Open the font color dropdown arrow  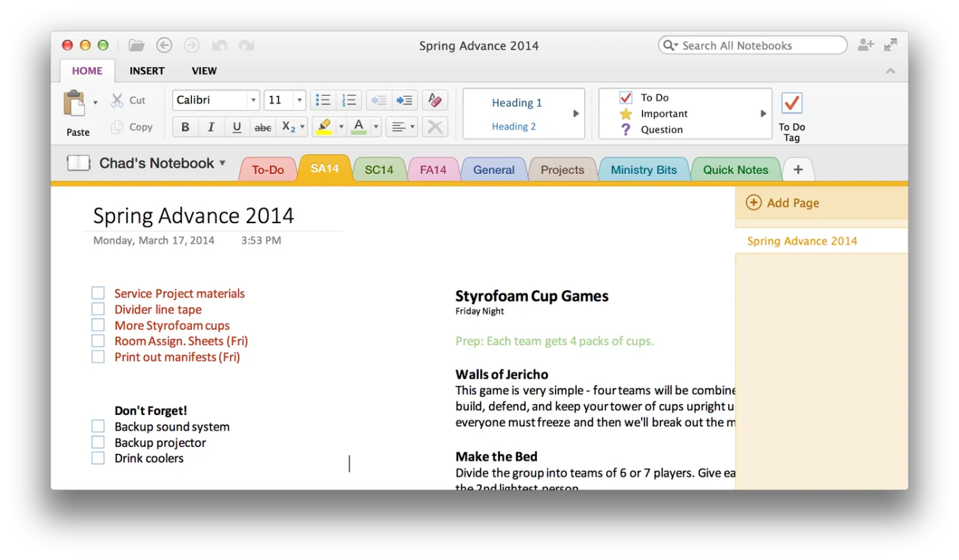375,127
